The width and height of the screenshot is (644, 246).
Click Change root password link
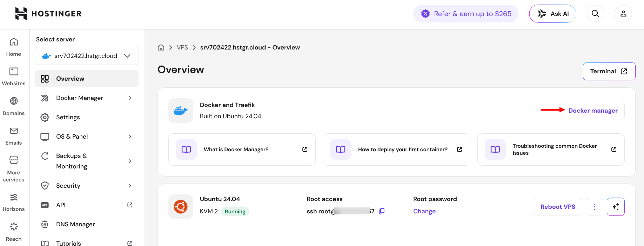point(424,211)
